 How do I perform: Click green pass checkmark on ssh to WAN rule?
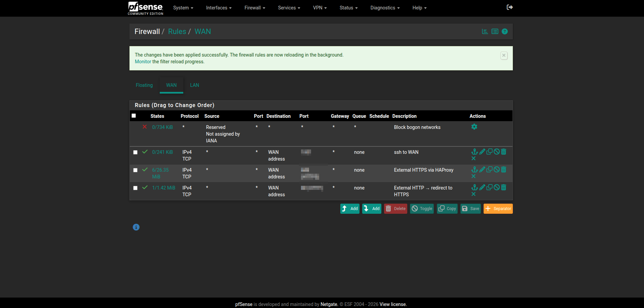tap(145, 152)
